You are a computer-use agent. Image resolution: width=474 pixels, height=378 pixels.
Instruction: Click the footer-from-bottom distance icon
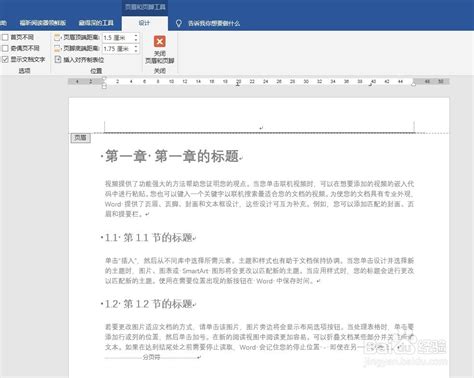(x=57, y=49)
